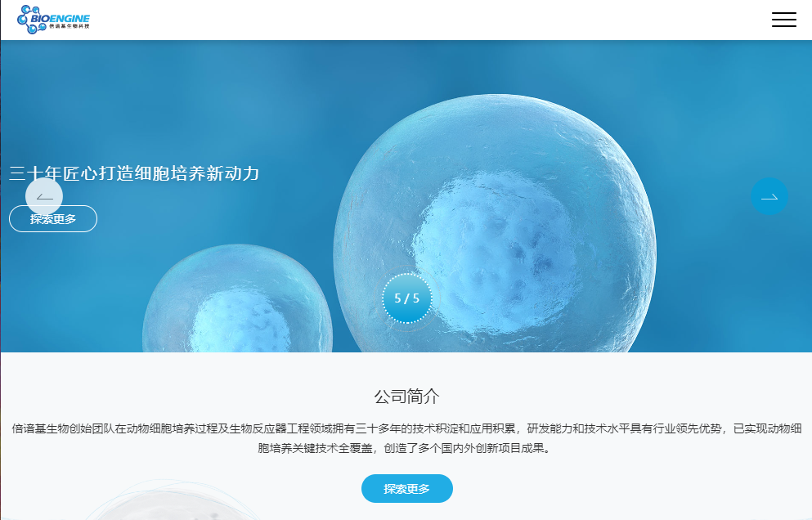Screen dimensions: 812x520
Task: Click the previous slide arrow
Action: tap(44, 196)
